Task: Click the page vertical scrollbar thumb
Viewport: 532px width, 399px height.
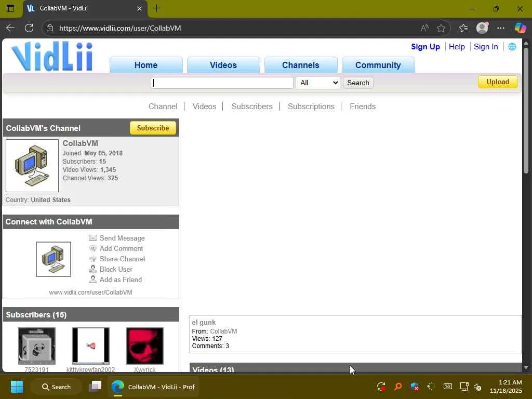Action: pyautogui.click(x=526, y=111)
